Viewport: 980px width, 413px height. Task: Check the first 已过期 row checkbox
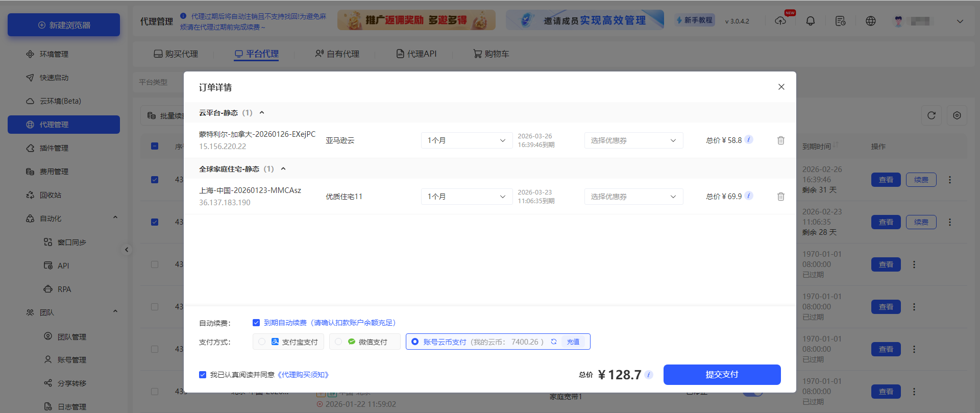(155, 264)
